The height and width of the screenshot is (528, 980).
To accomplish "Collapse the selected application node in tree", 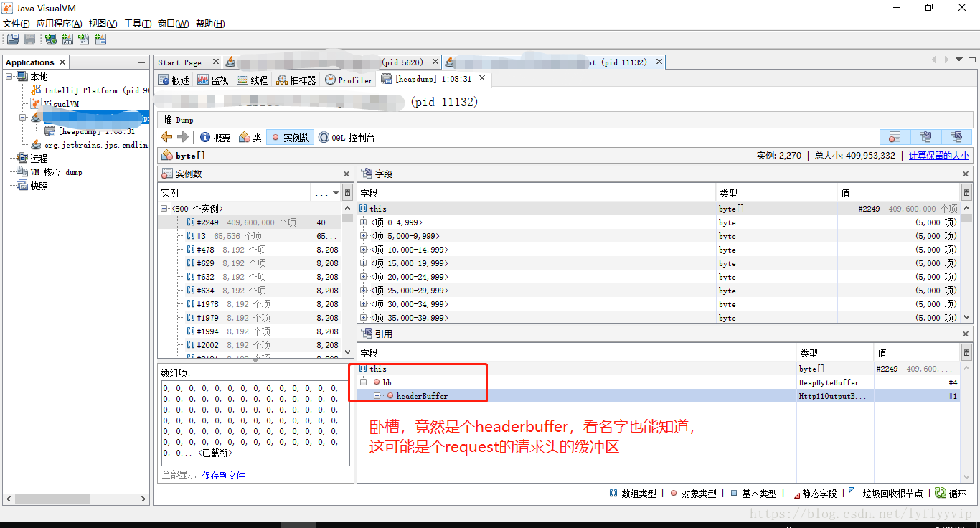I will (x=22, y=118).
